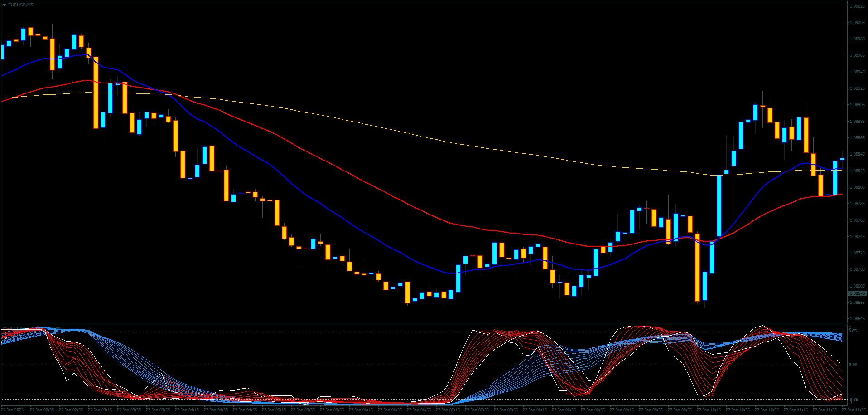Expand the EURUSD,M5 chart dropdown arrow
Viewport: 868px width, 415px height.
[4, 5]
